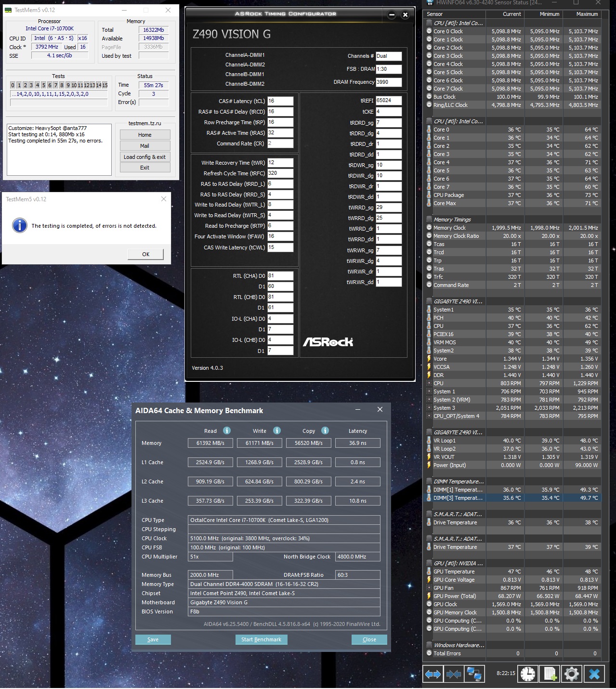Minimize ASRock Timing Configurator round button

(392, 15)
